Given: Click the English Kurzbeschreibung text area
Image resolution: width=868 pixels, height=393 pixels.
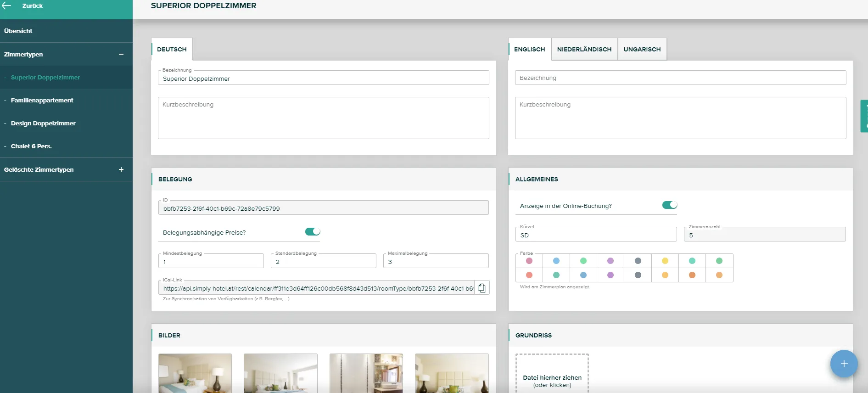Looking at the screenshot, I should pos(681,118).
